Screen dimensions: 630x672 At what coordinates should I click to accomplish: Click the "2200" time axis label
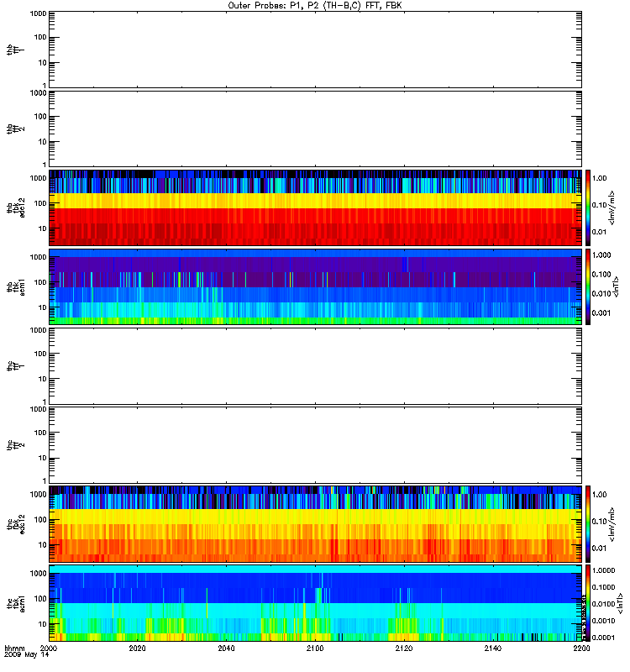581,648
